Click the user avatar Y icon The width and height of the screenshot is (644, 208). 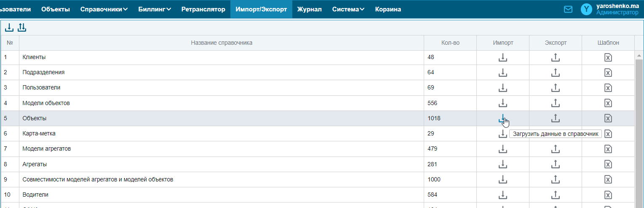click(586, 9)
